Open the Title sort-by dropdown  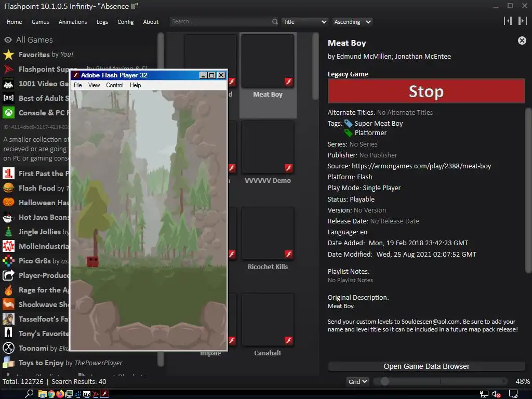tap(304, 22)
